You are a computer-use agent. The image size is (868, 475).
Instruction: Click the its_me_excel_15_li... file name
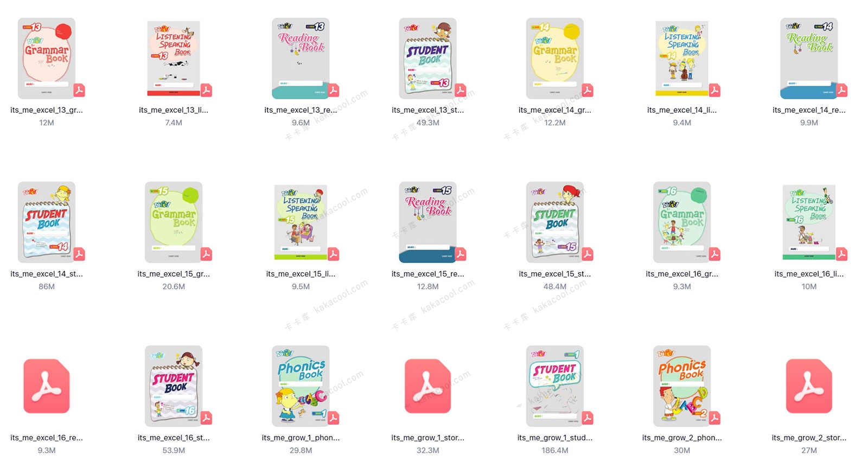click(x=301, y=274)
